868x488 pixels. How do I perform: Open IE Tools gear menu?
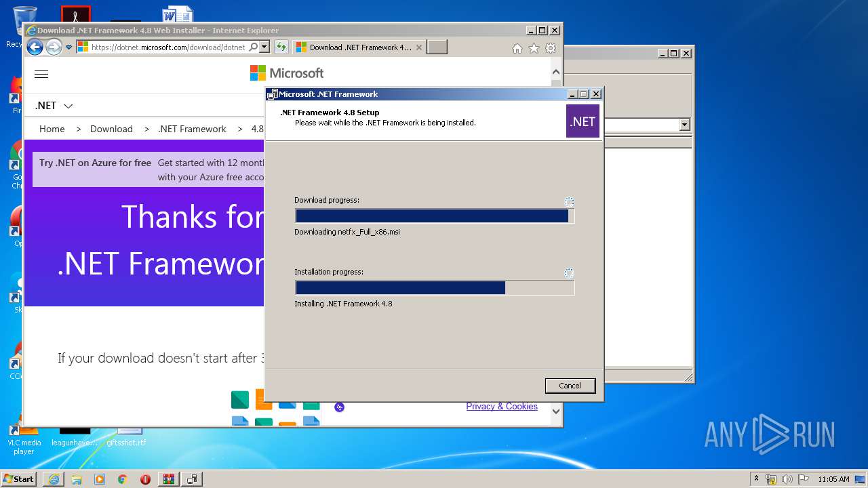pyautogui.click(x=551, y=48)
